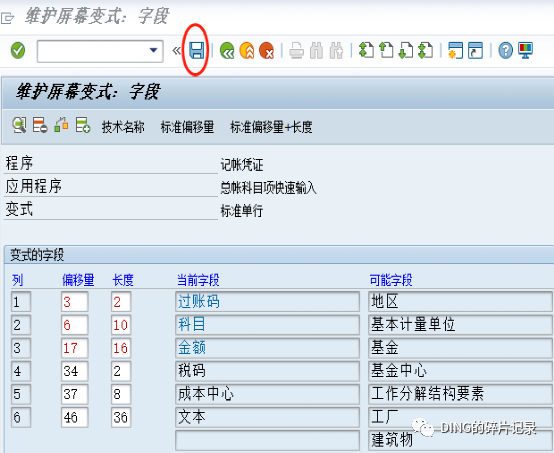Click the insert field row icon
Image resolution: width=554 pixels, height=453 pixels.
(x=83, y=125)
